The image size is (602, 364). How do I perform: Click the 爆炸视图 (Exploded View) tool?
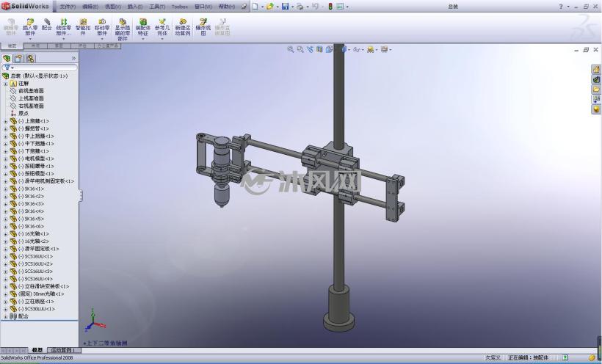[x=203, y=27]
